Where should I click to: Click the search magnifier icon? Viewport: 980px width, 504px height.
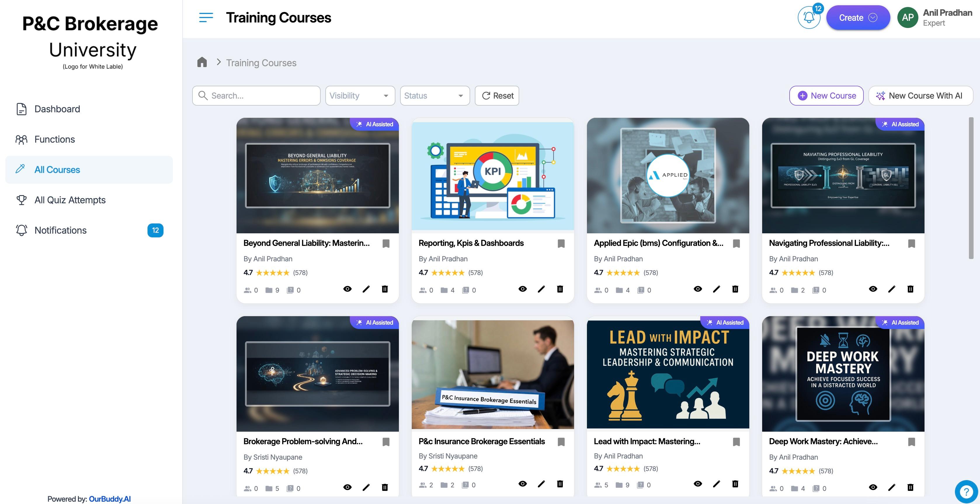pos(203,95)
